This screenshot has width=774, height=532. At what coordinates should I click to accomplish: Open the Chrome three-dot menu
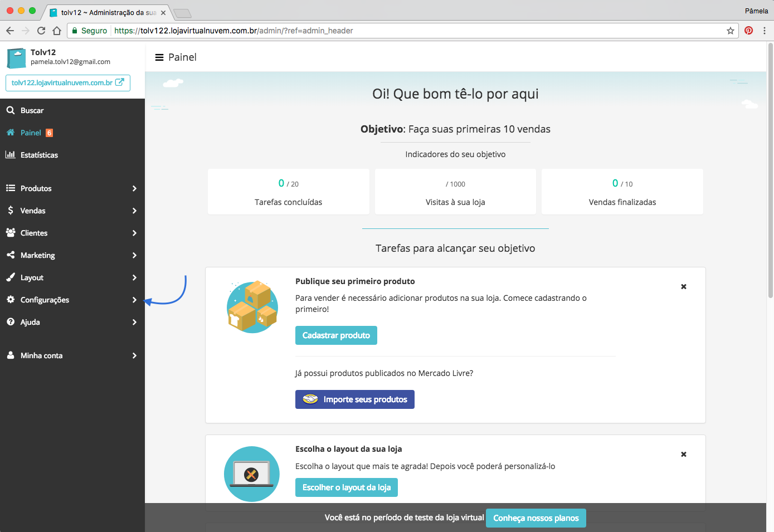pyautogui.click(x=765, y=31)
